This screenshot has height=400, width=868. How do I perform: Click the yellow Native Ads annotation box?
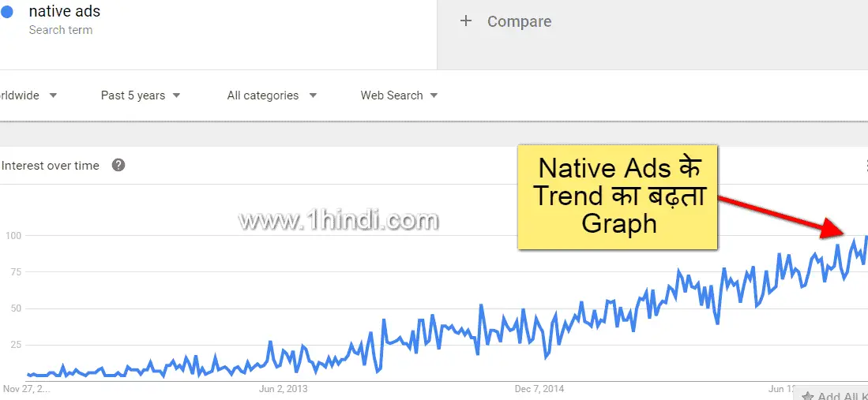pyautogui.click(x=618, y=197)
